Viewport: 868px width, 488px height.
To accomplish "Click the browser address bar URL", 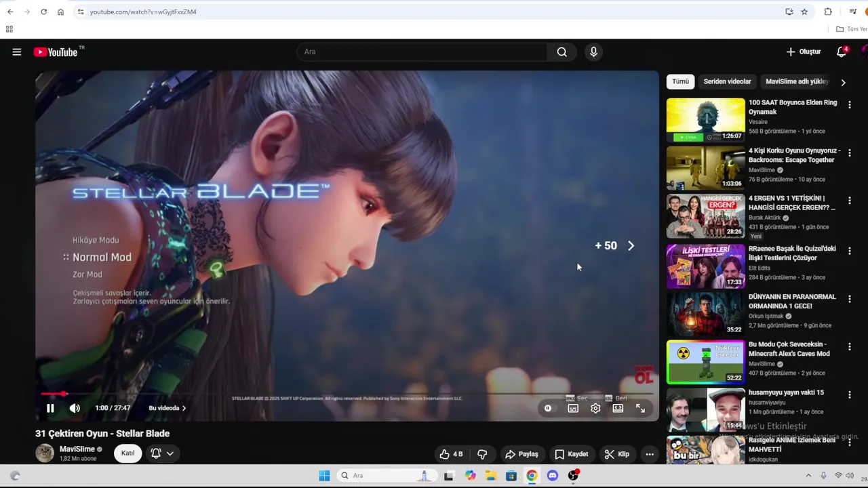I will point(143,12).
